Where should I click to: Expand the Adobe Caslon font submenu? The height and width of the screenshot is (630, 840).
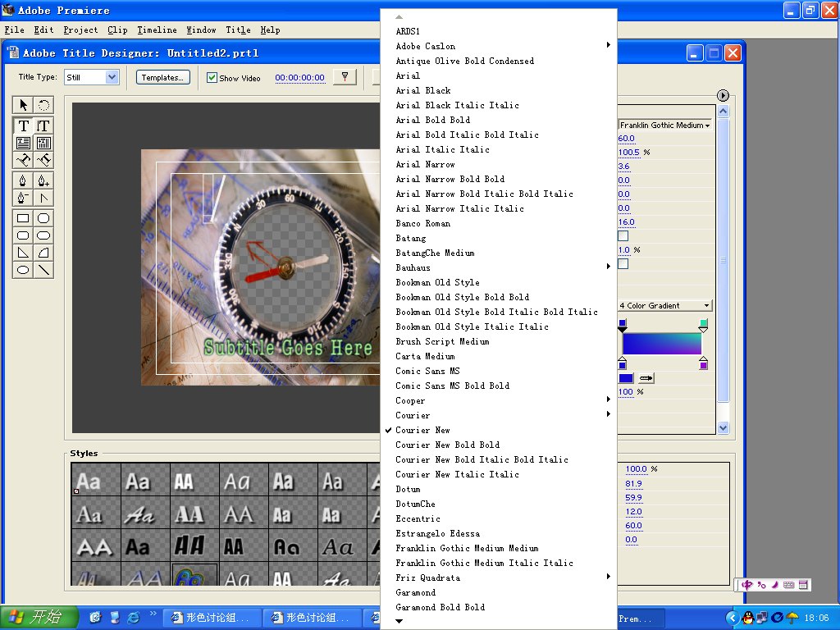pyautogui.click(x=608, y=45)
